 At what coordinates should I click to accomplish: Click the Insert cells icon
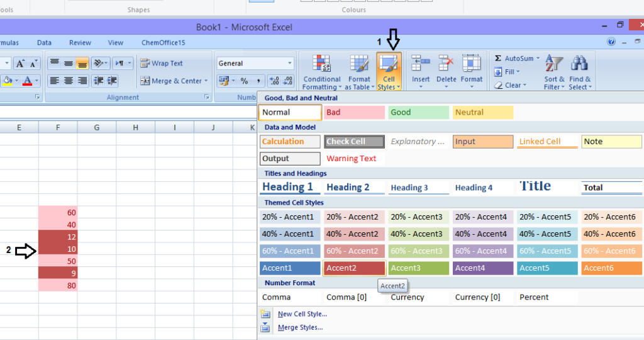click(421, 64)
